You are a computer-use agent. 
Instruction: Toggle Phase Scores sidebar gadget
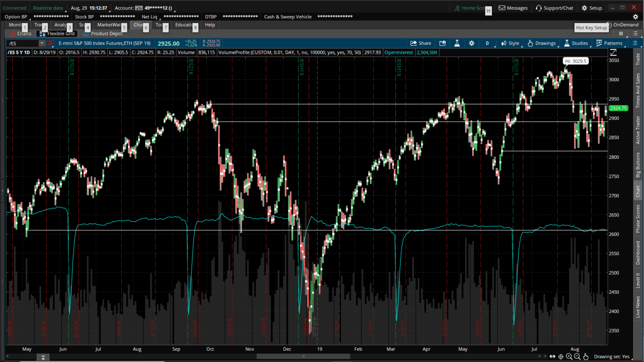[x=638, y=219]
